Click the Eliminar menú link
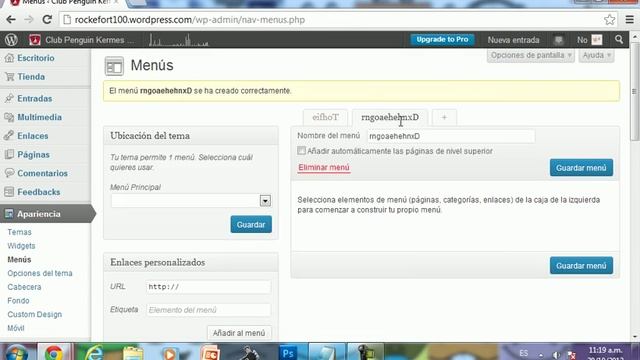Screen dimensions: 640x360 tap(324, 167)
